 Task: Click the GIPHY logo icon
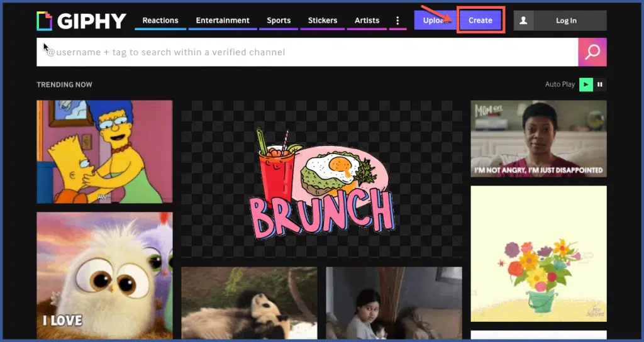click(x=45, y=21)
